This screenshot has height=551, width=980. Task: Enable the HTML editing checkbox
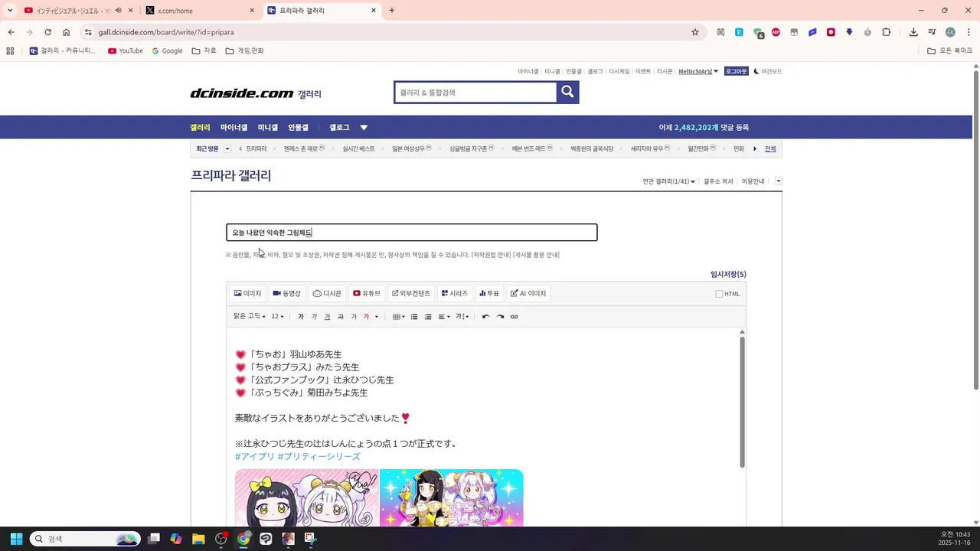(719, 294)
